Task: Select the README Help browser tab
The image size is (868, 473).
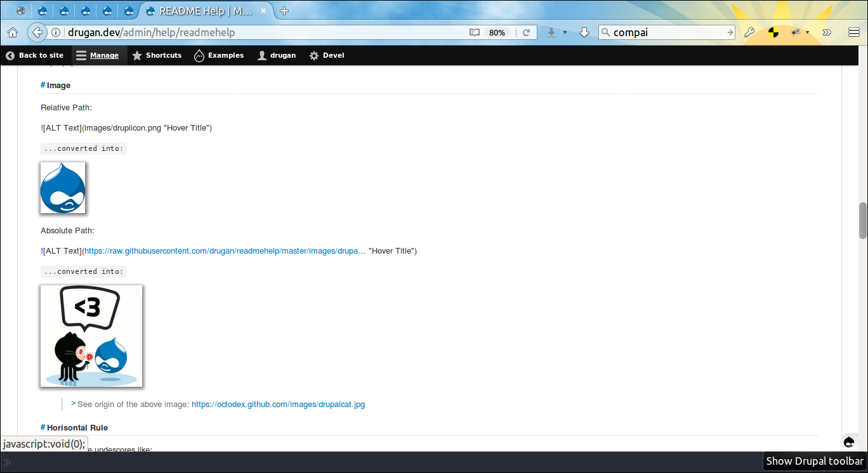Action: 204,11
